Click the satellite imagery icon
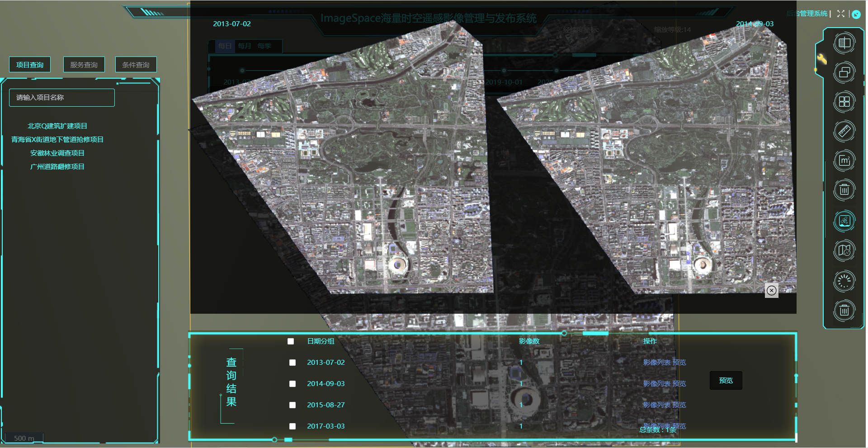This screenshot has width=868, height=448. click(x=844, y=221)
